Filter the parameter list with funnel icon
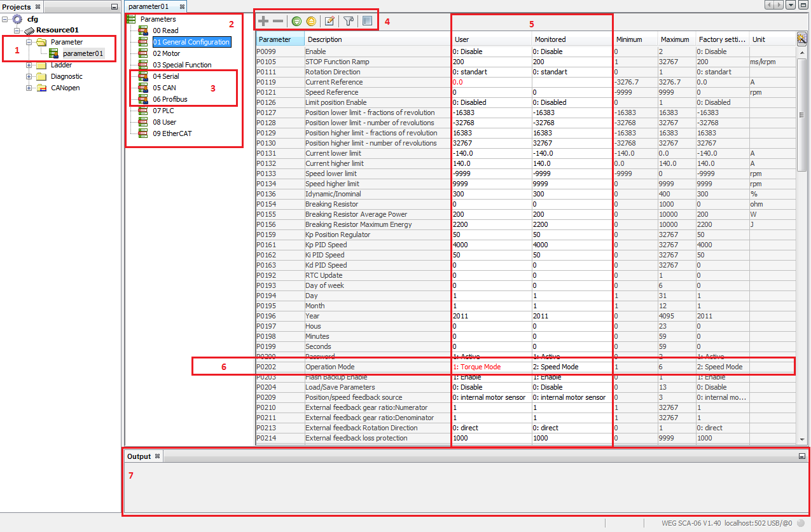 tap(349, 21)
